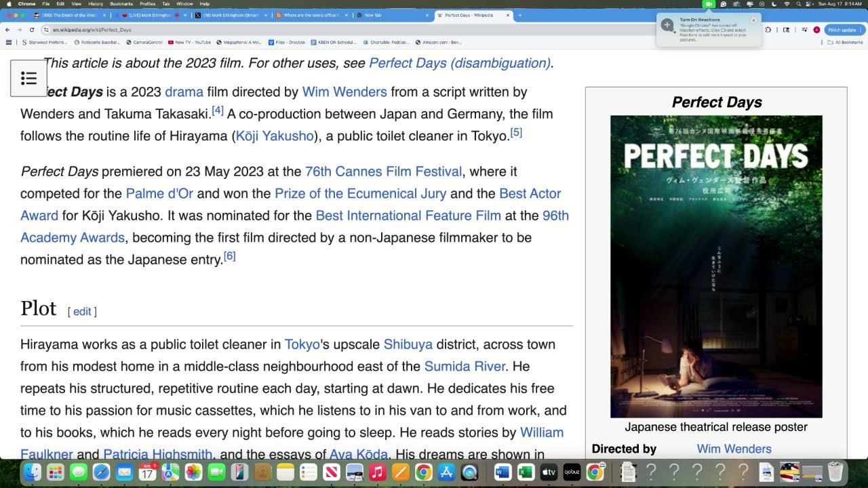Reload the Perfect Days page
The image size is (868, 488).
click(x=31, y=30)
